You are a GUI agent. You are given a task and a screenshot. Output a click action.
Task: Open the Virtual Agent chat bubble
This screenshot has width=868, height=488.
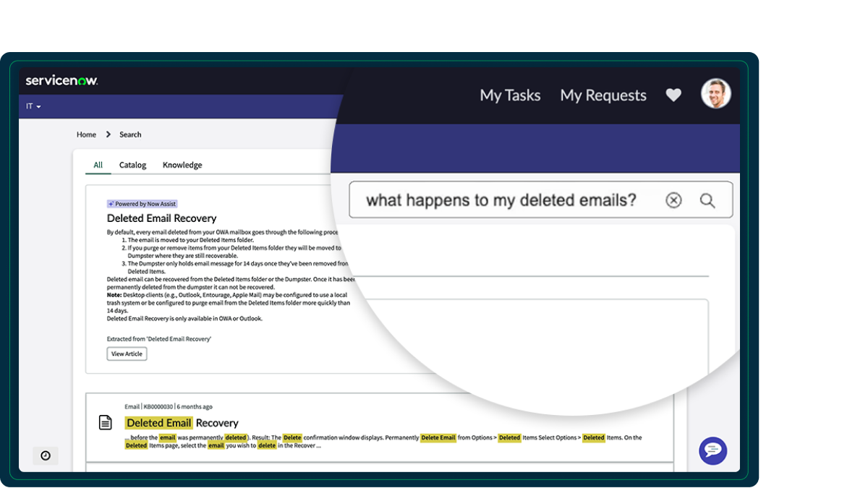[712, 450]
